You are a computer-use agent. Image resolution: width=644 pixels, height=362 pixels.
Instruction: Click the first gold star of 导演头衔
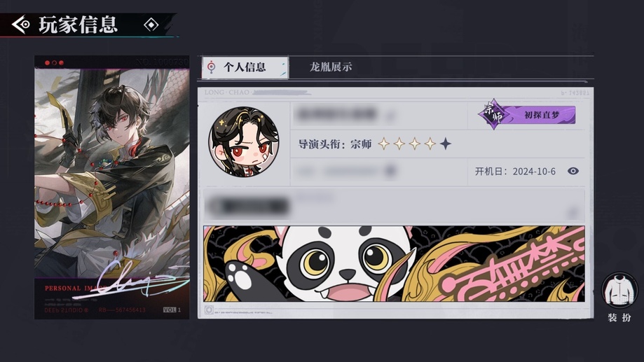coord(383,144)
